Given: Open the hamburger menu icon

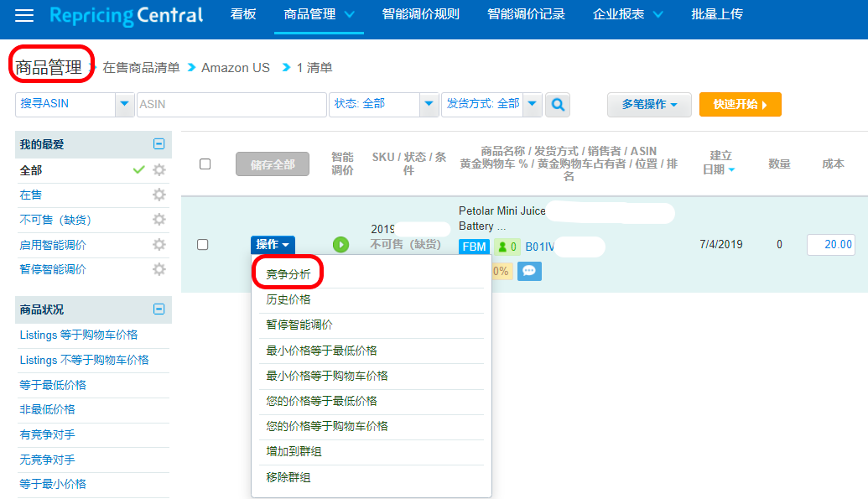Looking at the screenshot, I should coord(24,15).
